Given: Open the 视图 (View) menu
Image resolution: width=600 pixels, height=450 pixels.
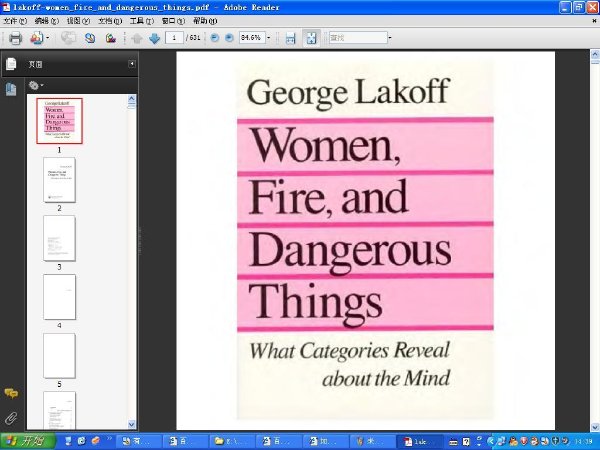Looking at the screenshot, I should (78, 21).
